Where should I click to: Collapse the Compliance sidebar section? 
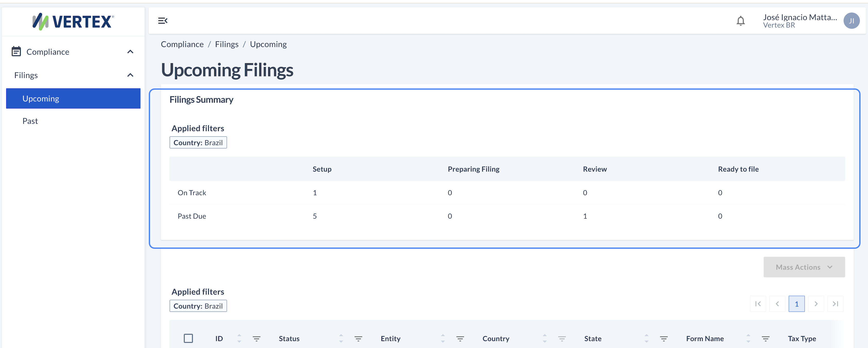(131, 52)
